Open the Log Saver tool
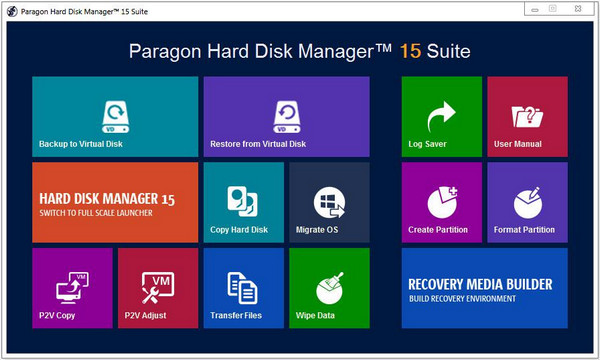This screenshot has height=360, width=600. (x=442, y=117)
